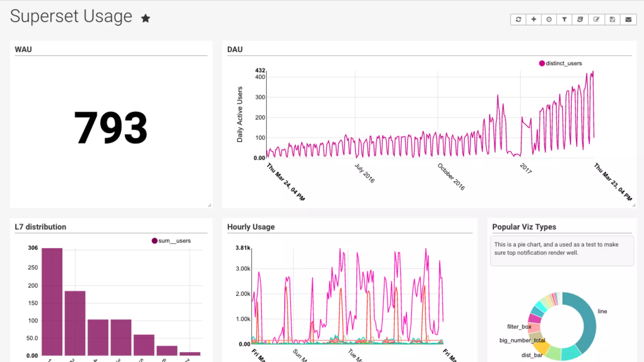Click the Hourly Usage chart title
Image resolution: width=644 pixels, height=362 pixels.
point(251,227)
